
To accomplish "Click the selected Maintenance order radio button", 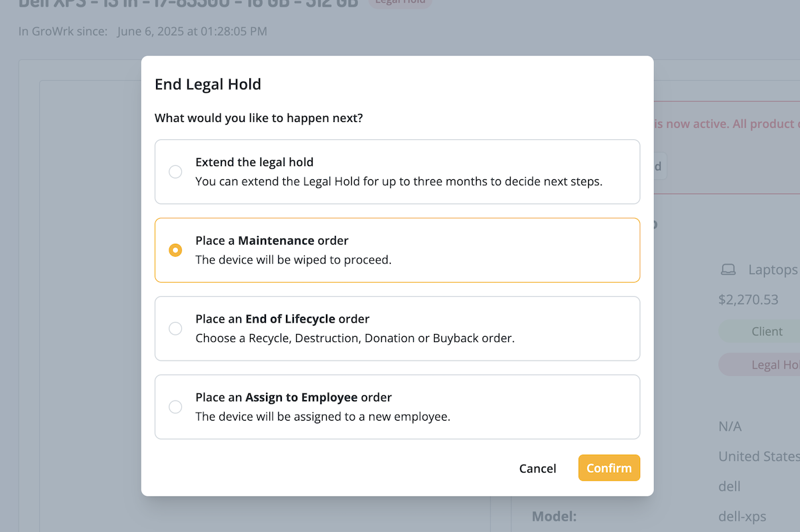I will pos(175,250).
